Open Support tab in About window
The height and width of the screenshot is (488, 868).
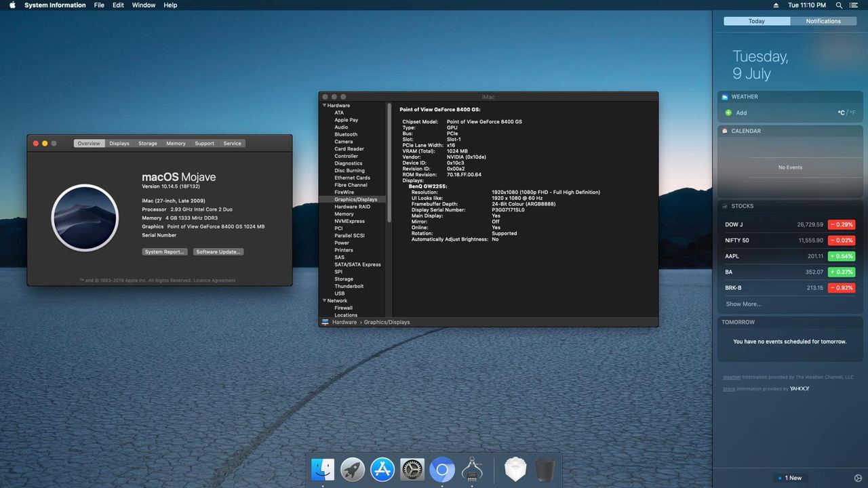click(x=204, y=144)
